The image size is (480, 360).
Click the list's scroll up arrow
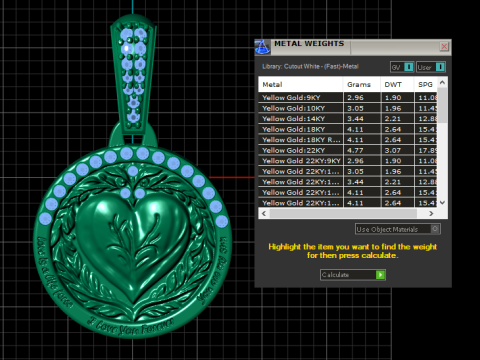442,82
